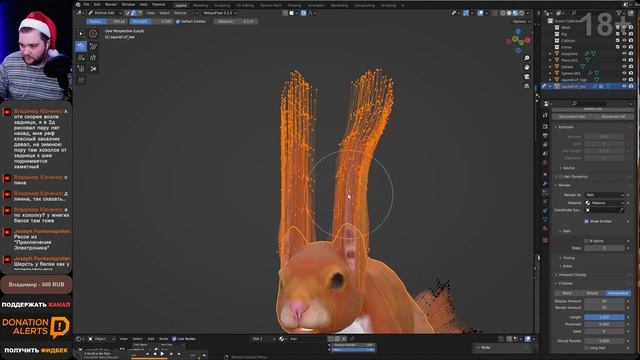640x360 pixels.
Task: Toggle the camera view icon
Action: point(527,76)
